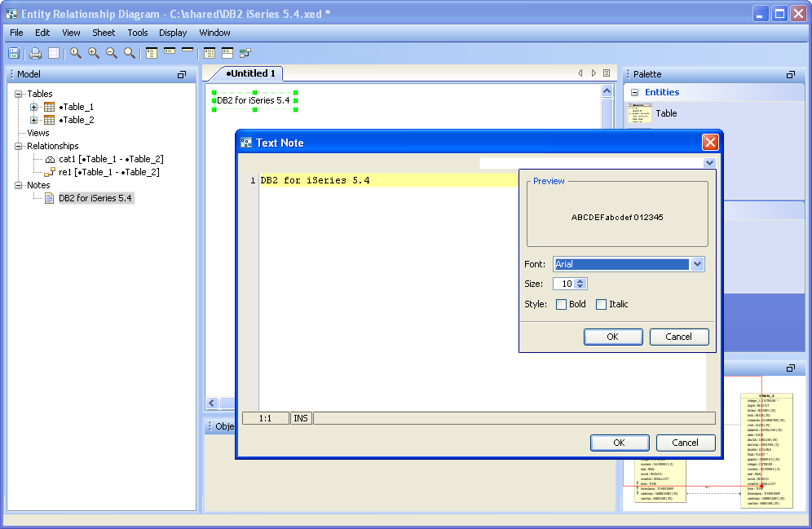This screenshot has height=529, width=812.
Task: Click the re1 relationship icon
Action: 50,172
